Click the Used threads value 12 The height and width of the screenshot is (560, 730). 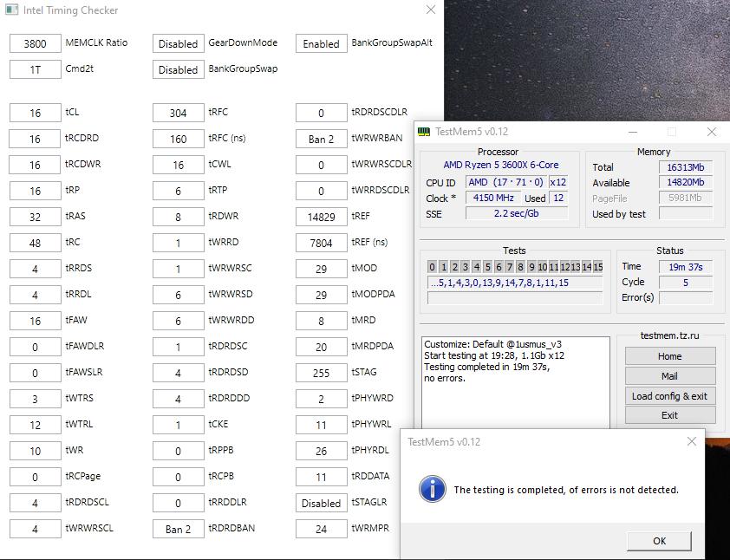tap(558, 198)
